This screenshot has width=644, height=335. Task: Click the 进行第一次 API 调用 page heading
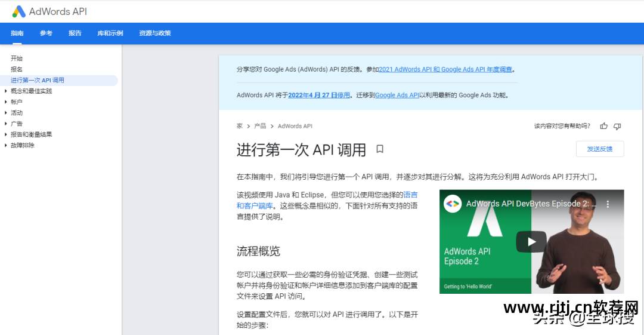(301, 150)
